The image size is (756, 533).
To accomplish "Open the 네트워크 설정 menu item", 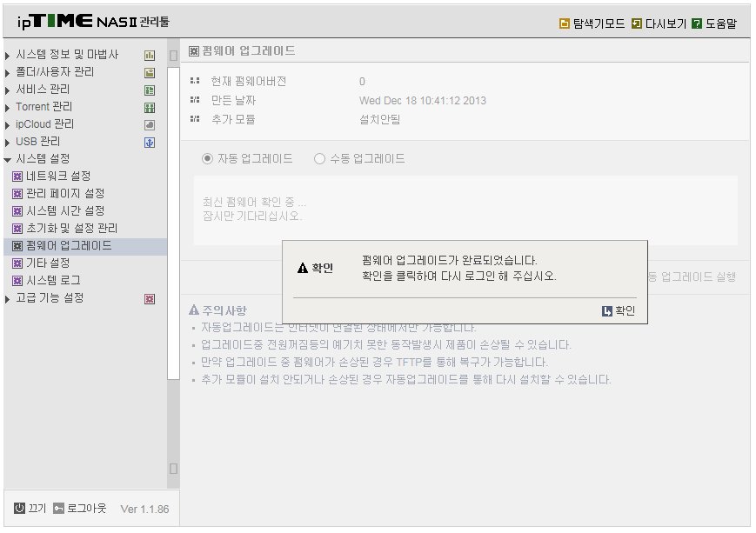I will (51, 176).
